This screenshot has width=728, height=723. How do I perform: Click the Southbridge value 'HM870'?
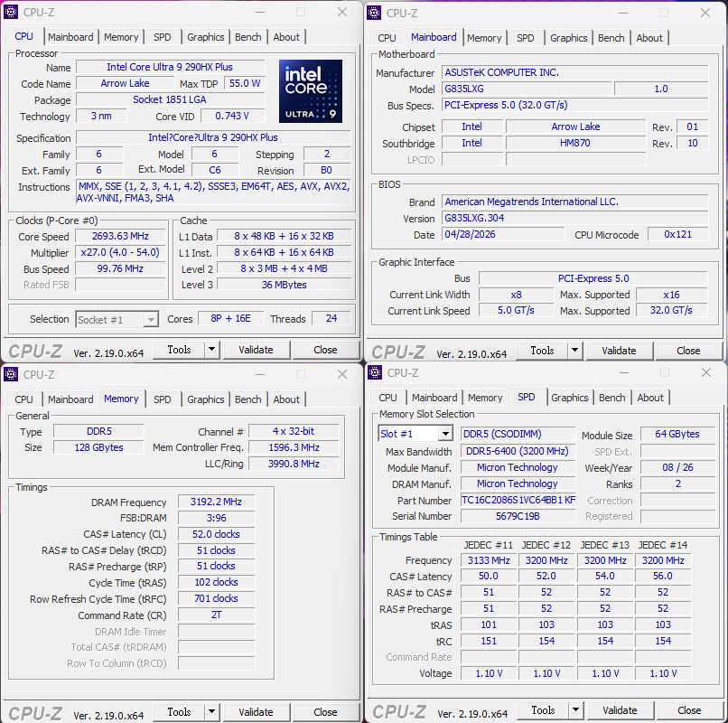(575, 143)
